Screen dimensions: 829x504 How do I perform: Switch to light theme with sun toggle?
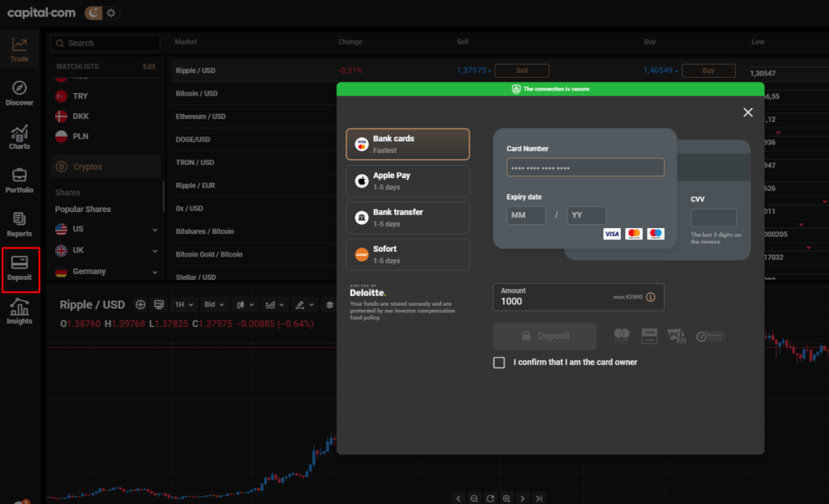coord(111,13)
